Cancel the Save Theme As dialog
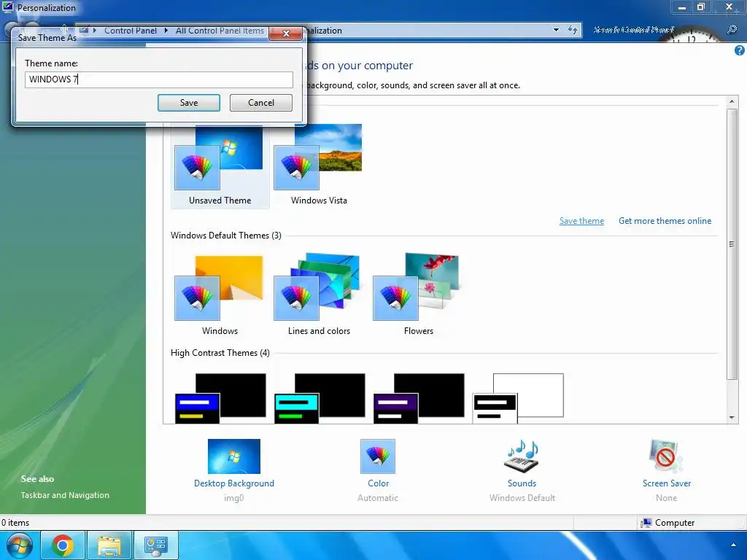This screenshot has width=747, height=560. (x=260, y=103)
